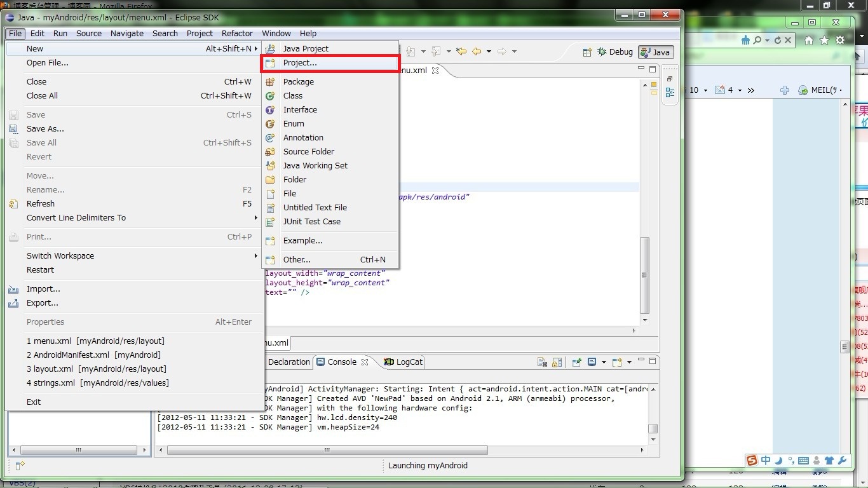This screenshot has height=488, width=868.
Task: Choose Export... in File menu
Action: click(134, 302)
